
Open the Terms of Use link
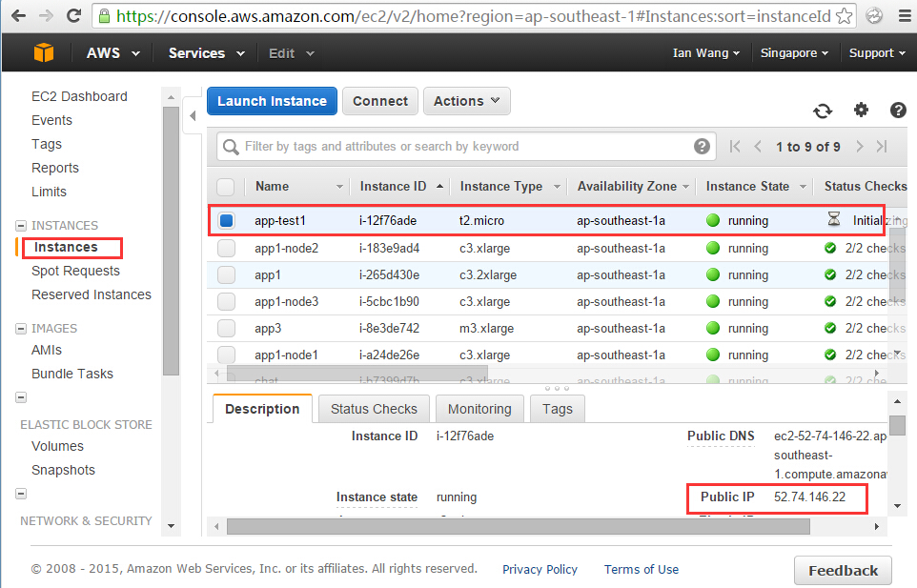(642, 569)
